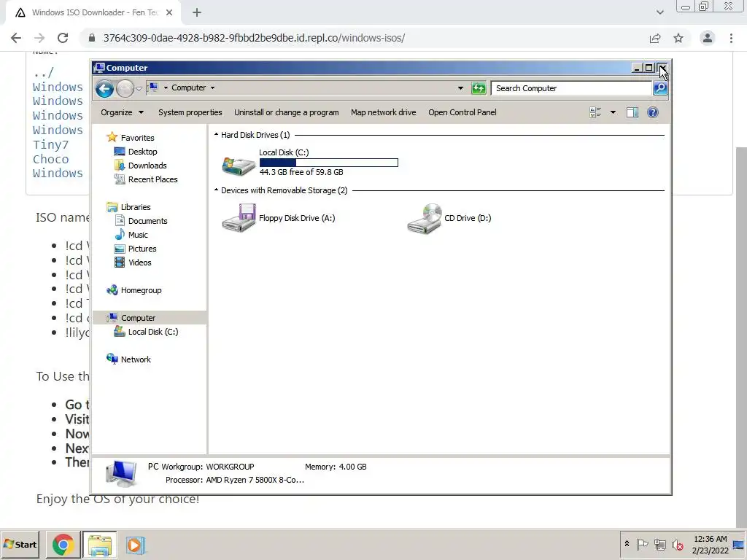This screenshot has height=560, width=747.
Task: Select the CD Drive (D:) icon
Action: (424, 218)
